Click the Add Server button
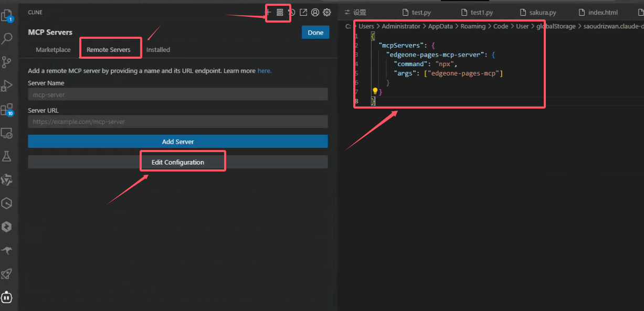Image resolution: width=644 pixels, height=311 pixels. tap(178, 142)
